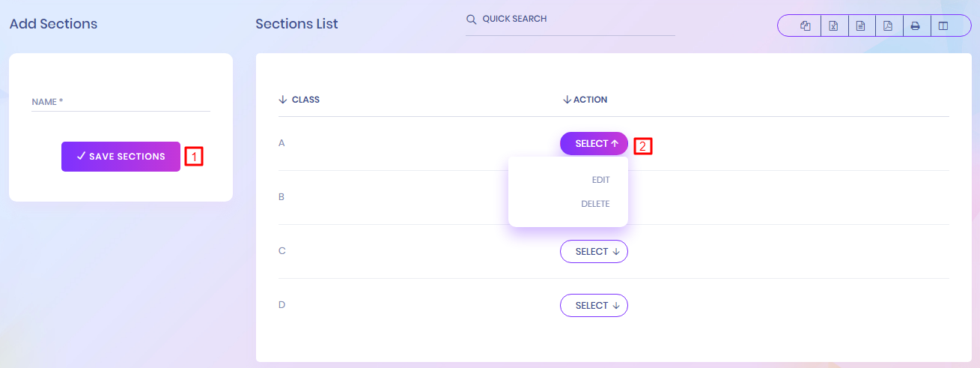Open Select dropdown for section C
Viewport: 980px width, 368px height.
coord(594,252)
